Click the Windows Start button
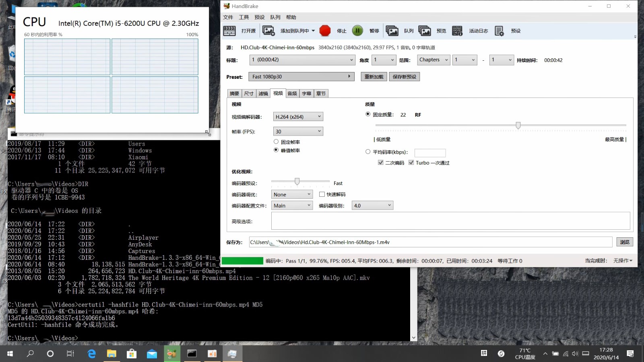Viewport: 644px width, 362px height. 10,354
